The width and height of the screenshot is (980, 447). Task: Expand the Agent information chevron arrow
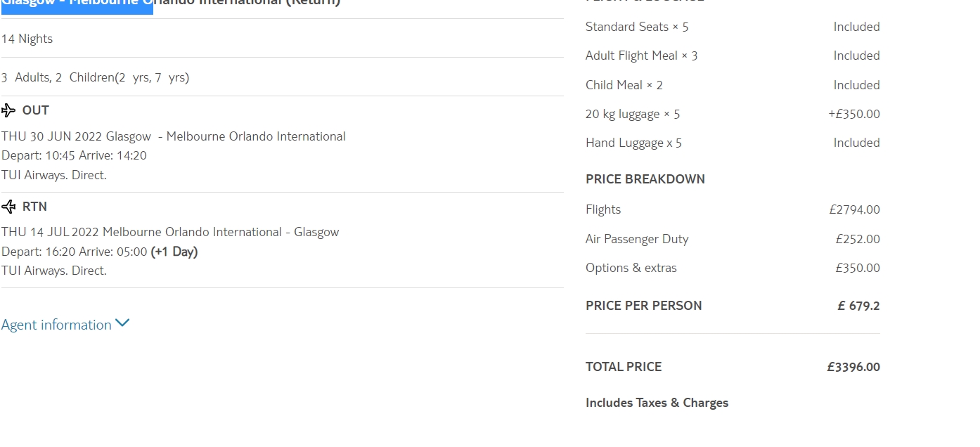click(122, 323)
